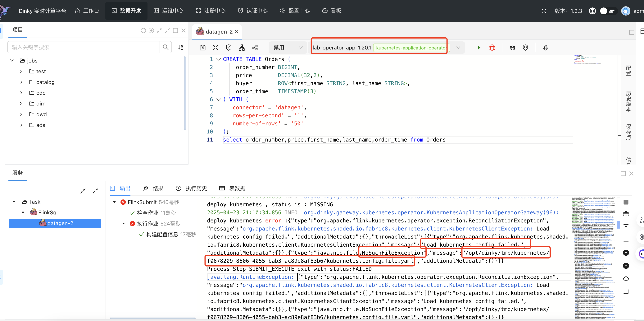Click the sort order icon beside search
Screen dimensions: 644x321
[180, 47]
